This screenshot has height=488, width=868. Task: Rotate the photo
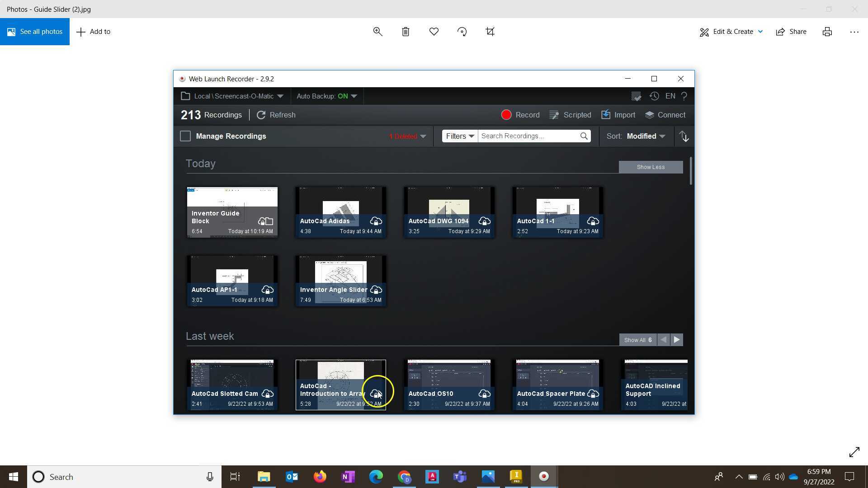(462, 32)
